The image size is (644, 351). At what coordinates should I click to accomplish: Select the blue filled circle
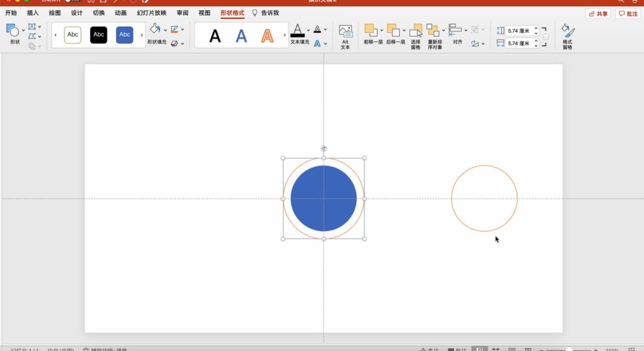pyautogui.click(x=324, y=198)
